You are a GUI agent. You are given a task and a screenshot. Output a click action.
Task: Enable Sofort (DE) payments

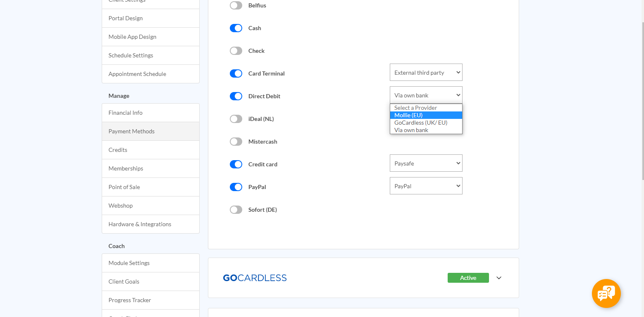point(236,209)
